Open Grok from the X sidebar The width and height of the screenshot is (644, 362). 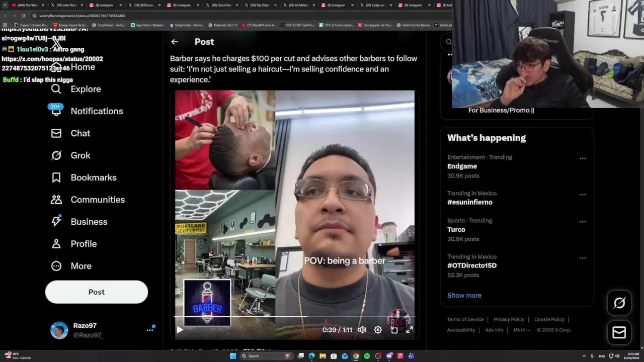pos(70,155)
